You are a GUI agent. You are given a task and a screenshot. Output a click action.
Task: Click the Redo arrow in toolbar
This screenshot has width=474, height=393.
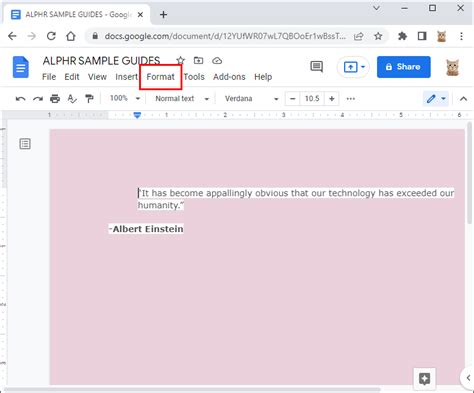pos(38,99)
